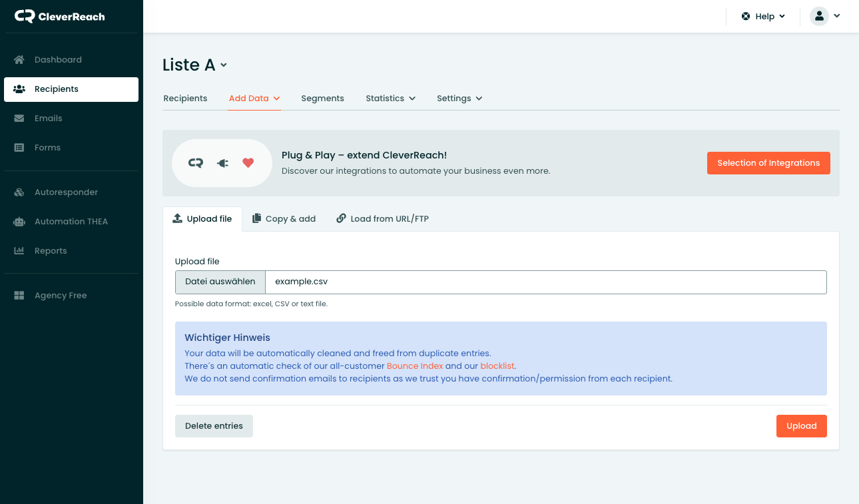Select the Upload file tab
This screenshot has width=859, height=504.
tap(202, 218)
